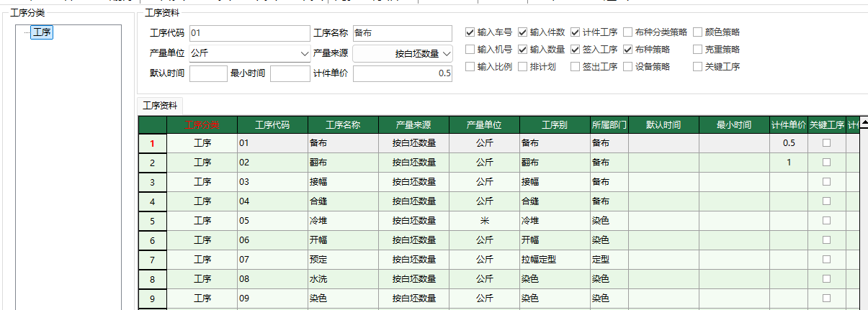Click the 所属部门 column header
Screen dimensions: 868x310
609,125
